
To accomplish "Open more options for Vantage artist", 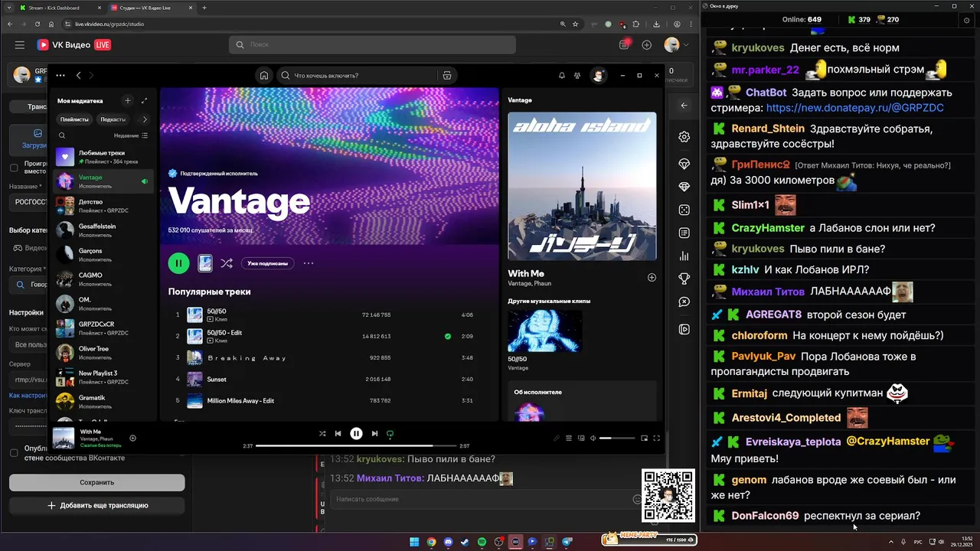I will click(309, 263).
